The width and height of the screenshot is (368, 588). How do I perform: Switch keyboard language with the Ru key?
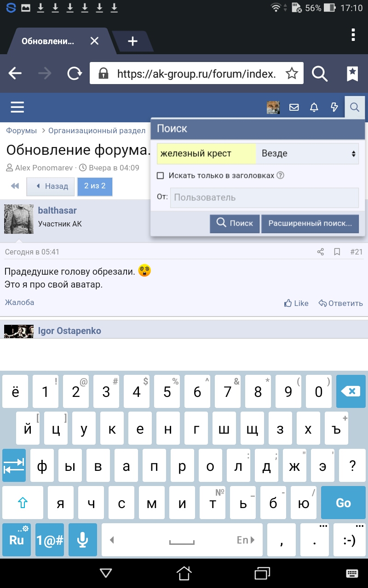(17, 540)
